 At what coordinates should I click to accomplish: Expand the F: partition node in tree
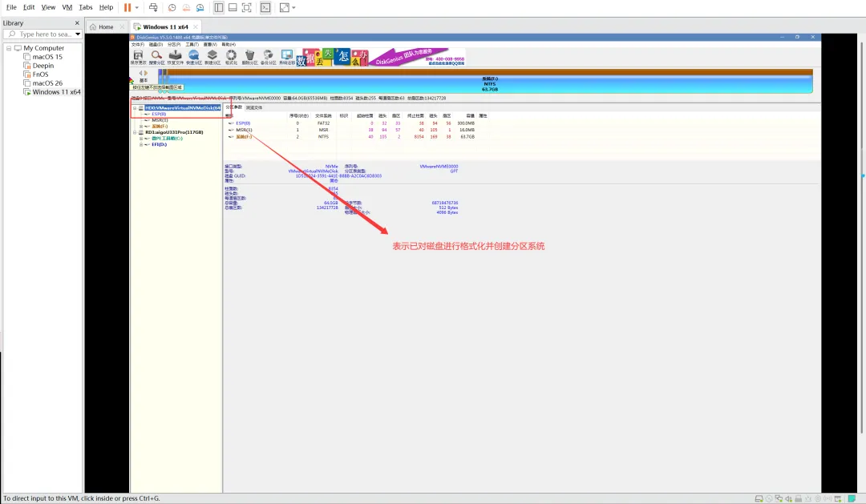pos(141,127)
